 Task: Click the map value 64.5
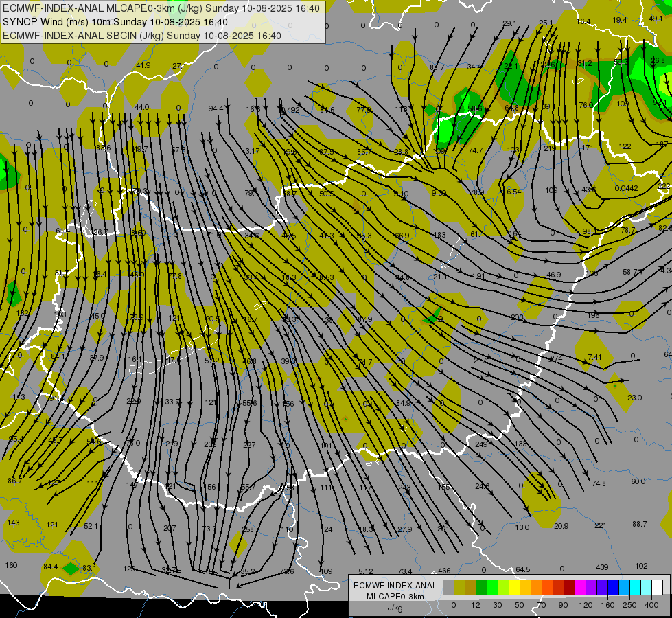(x=523, y=569)
